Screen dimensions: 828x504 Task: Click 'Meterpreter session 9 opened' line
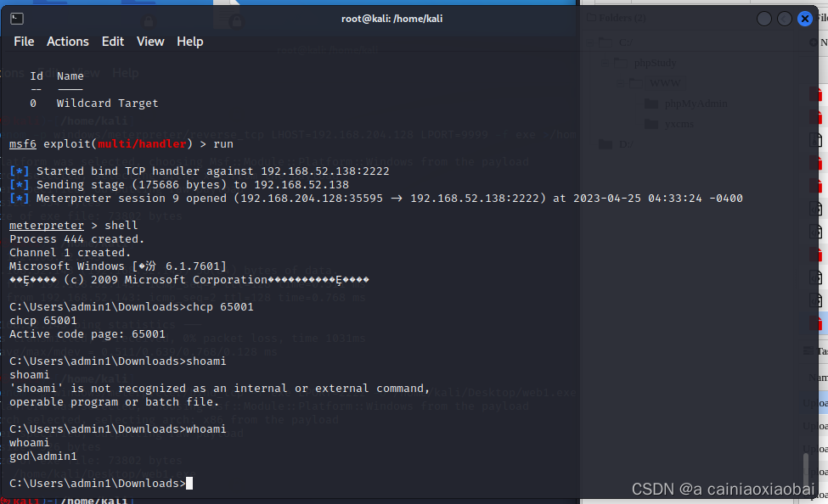pyautogui.click(x=376, y=199)
